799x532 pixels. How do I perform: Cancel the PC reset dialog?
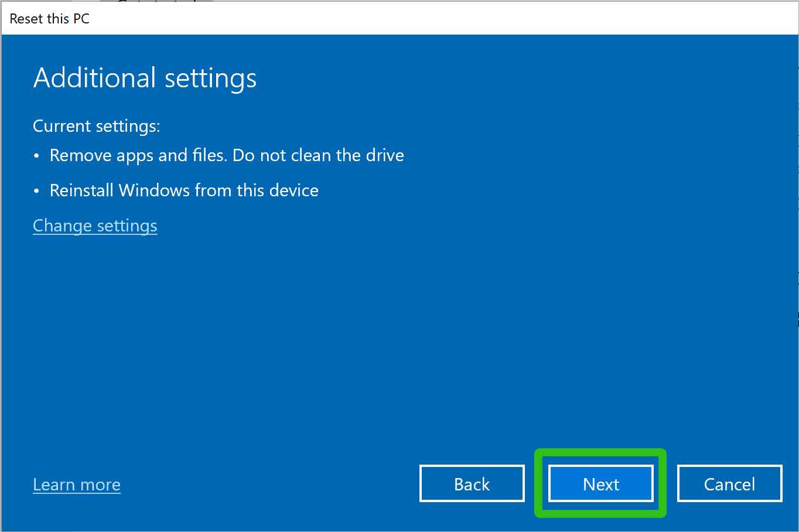[x=729, y=483]
